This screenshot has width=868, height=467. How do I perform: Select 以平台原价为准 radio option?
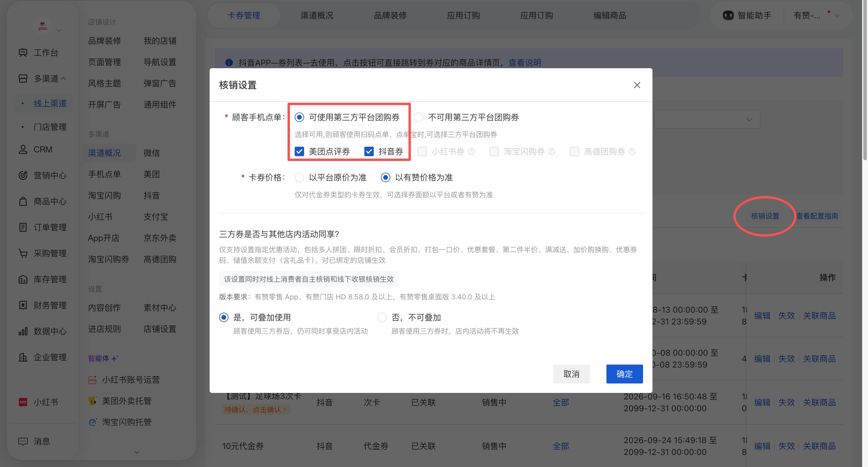tap(299, 178)
